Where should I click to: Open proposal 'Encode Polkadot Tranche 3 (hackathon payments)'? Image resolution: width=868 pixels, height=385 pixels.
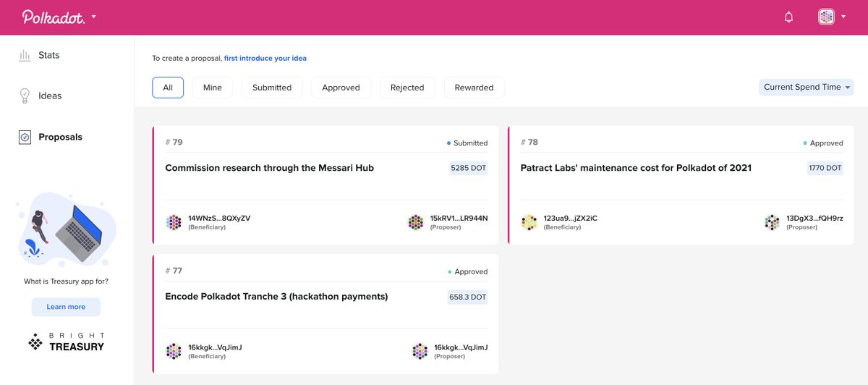(x=276, y=297)
